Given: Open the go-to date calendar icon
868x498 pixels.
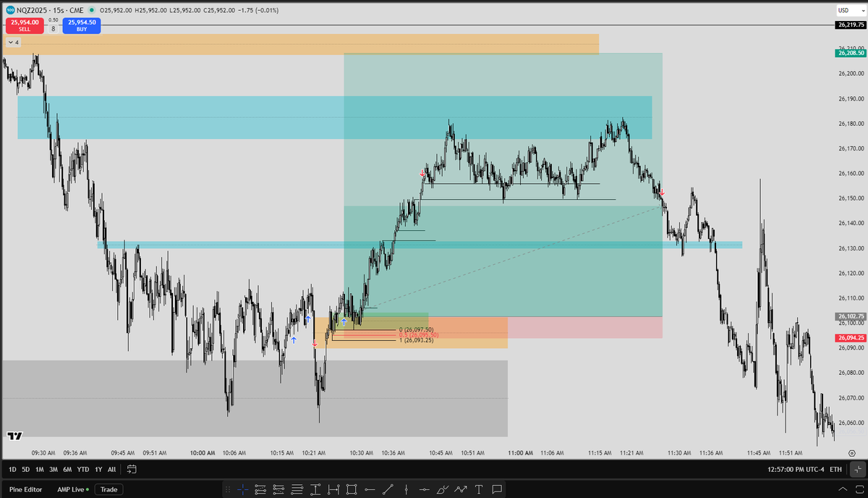Looking at the screenshot, I should tap(132, 469).
